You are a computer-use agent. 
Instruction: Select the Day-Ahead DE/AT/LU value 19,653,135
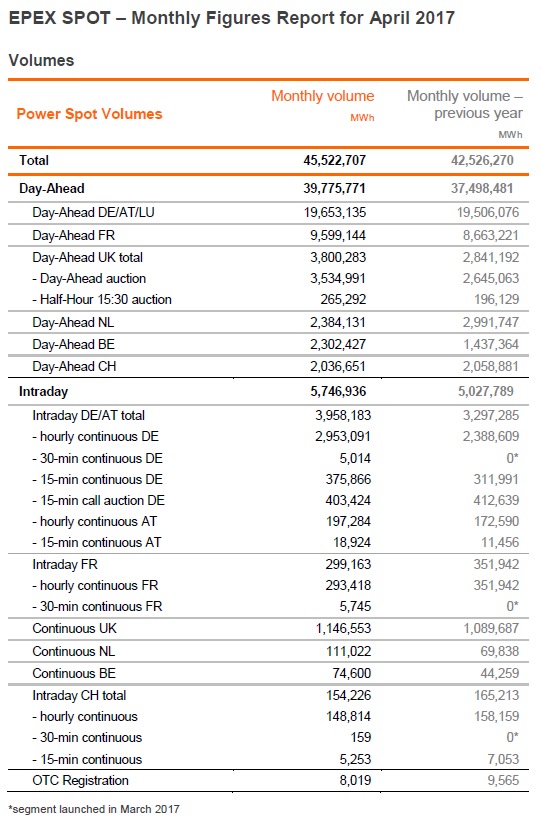(335, 213)
